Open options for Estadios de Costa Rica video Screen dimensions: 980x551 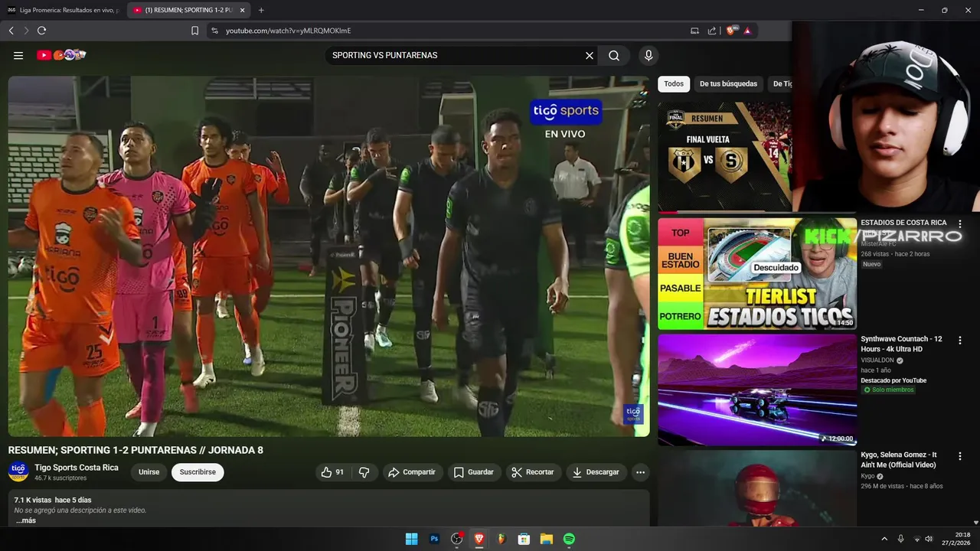[x=960, y=224]
